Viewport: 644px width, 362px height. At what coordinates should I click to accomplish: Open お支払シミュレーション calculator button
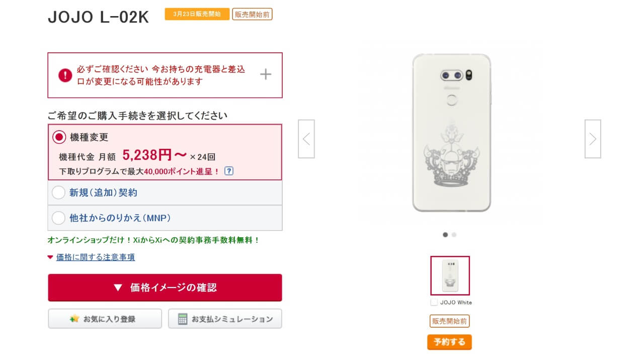coord(225,319)
